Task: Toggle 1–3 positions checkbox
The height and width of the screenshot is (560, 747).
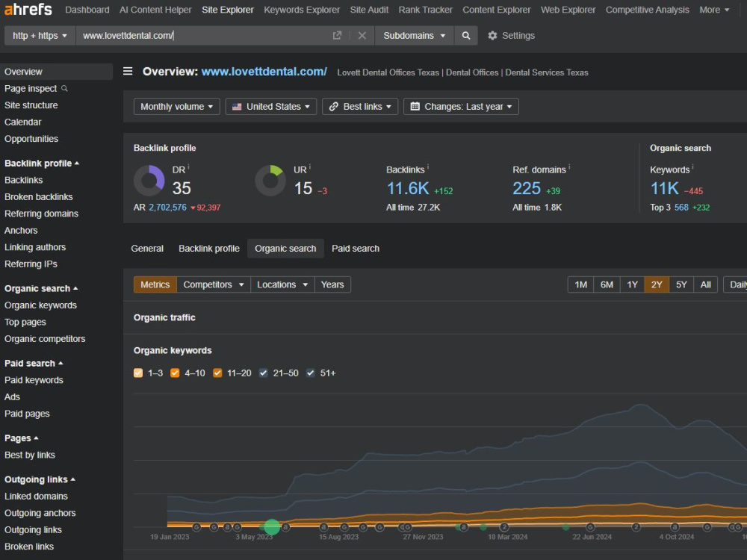Action: 138,373
